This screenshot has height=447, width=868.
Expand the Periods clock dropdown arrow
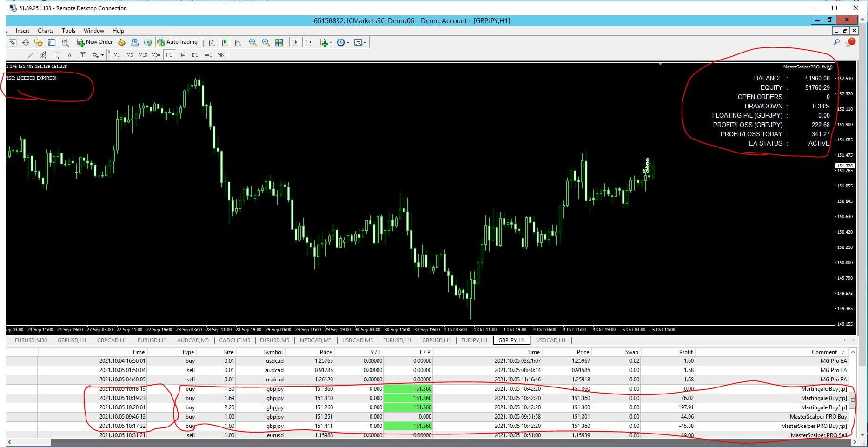click(348, 42)
